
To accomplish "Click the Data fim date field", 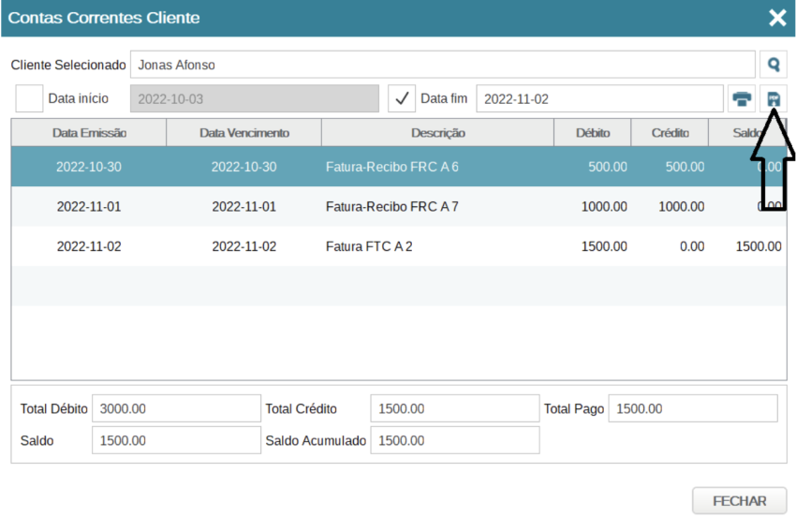I will tap(599, 98).
